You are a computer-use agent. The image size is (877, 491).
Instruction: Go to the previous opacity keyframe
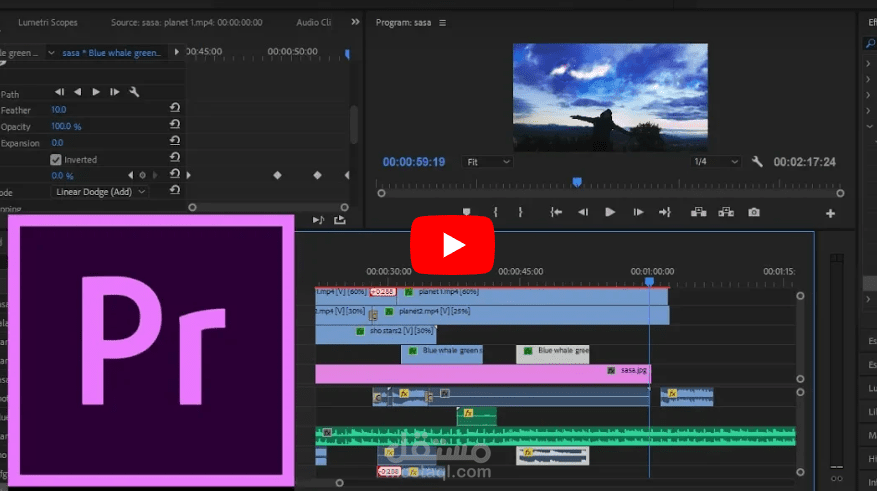pos(130,175)
